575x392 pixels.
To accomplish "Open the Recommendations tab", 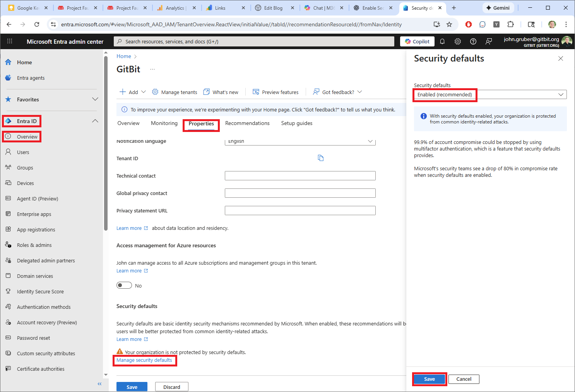I will (247, 123).
